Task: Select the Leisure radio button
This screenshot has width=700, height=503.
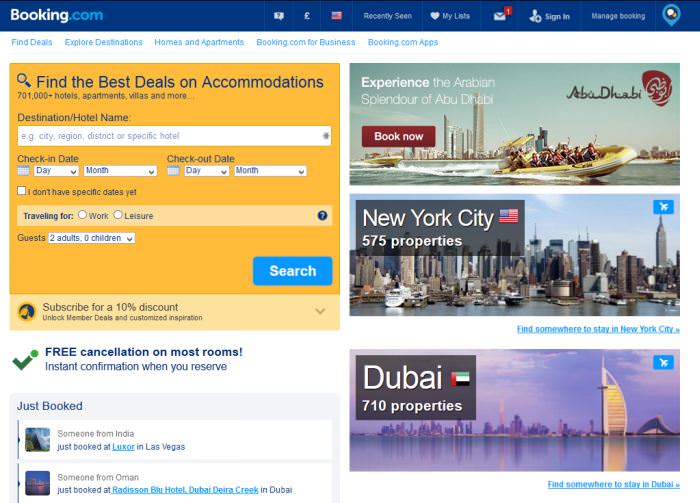Action: coord(118,215)
